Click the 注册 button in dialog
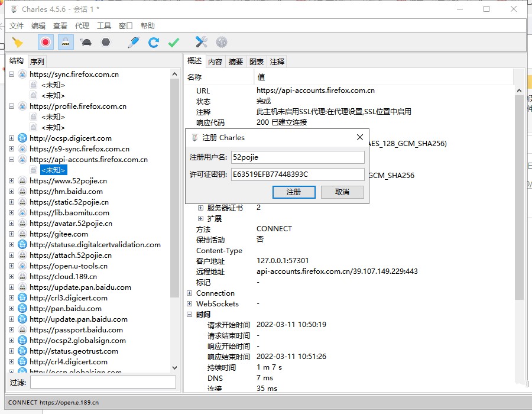The width and height of the screenshot is (532, 414). [x=294, y=192]
